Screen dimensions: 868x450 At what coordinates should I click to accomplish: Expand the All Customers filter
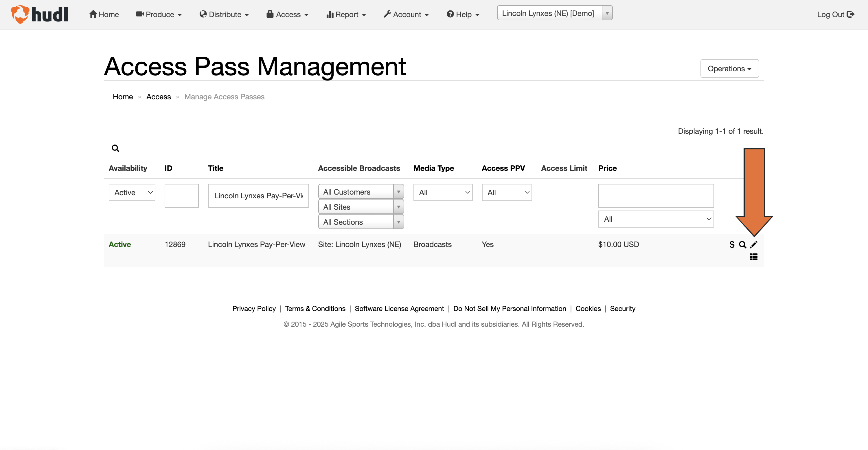pos(361,192)
